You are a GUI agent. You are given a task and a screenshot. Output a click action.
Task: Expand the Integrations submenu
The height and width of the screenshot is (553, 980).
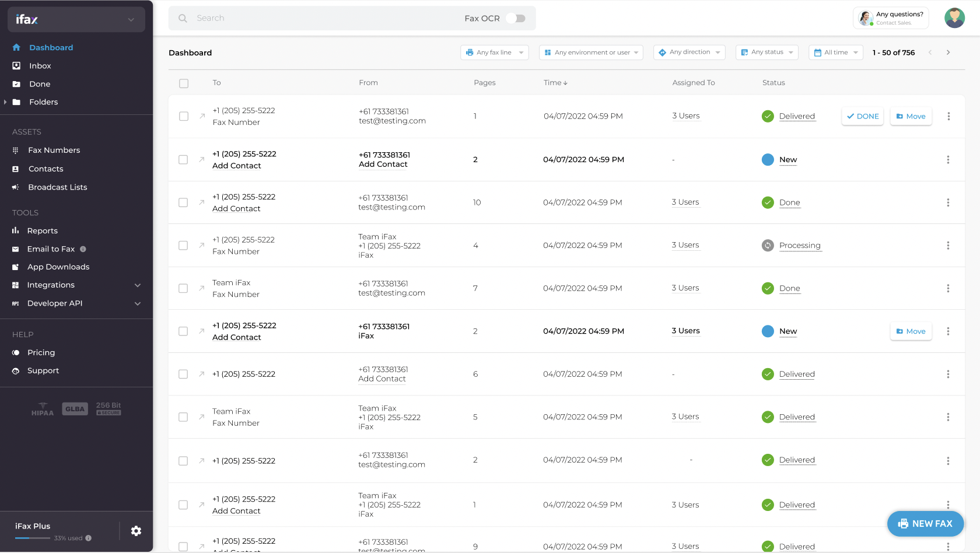138,285
